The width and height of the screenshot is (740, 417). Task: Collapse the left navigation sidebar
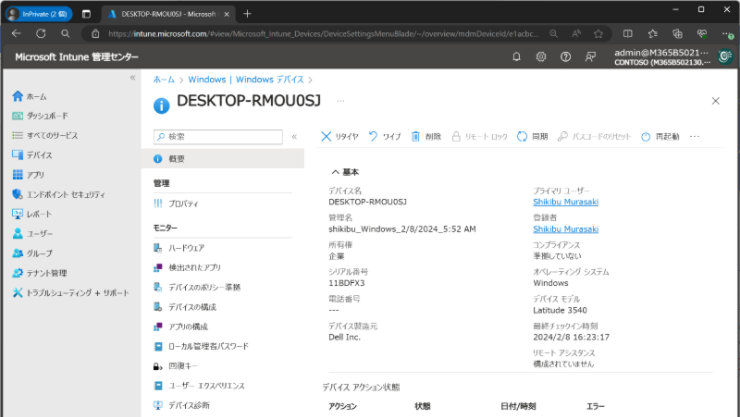coord(133,77)
